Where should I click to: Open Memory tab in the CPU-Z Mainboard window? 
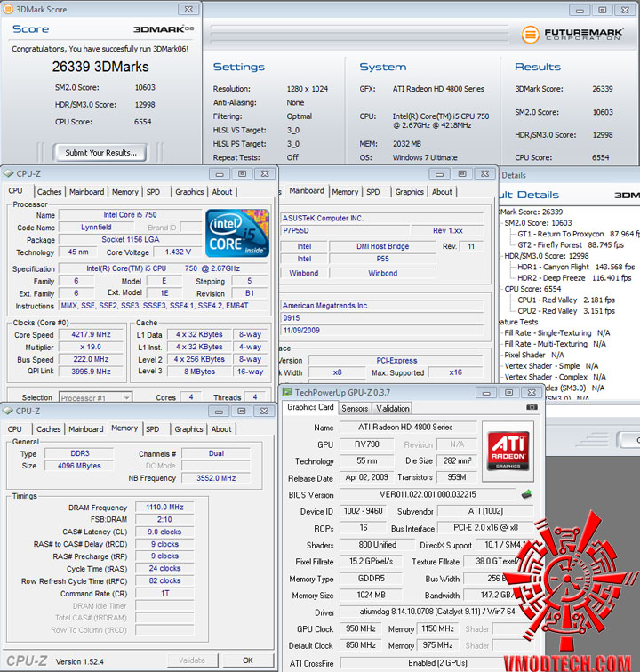point(345,192)
